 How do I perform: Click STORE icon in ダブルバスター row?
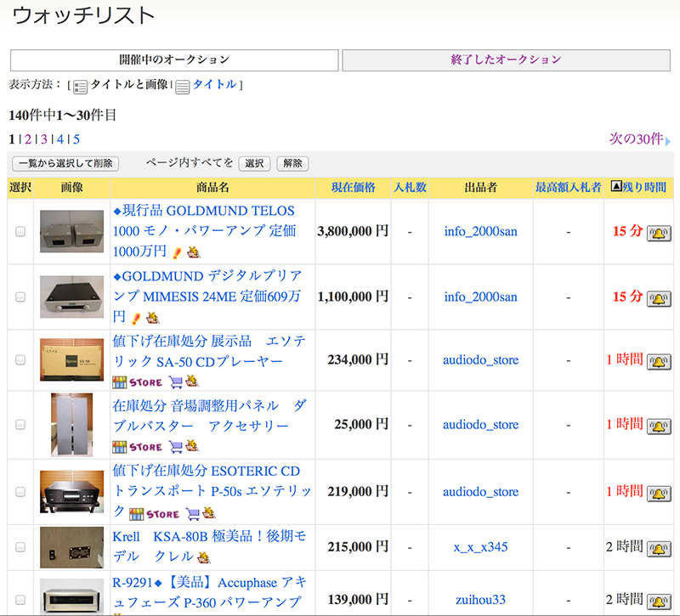[137, 447]
